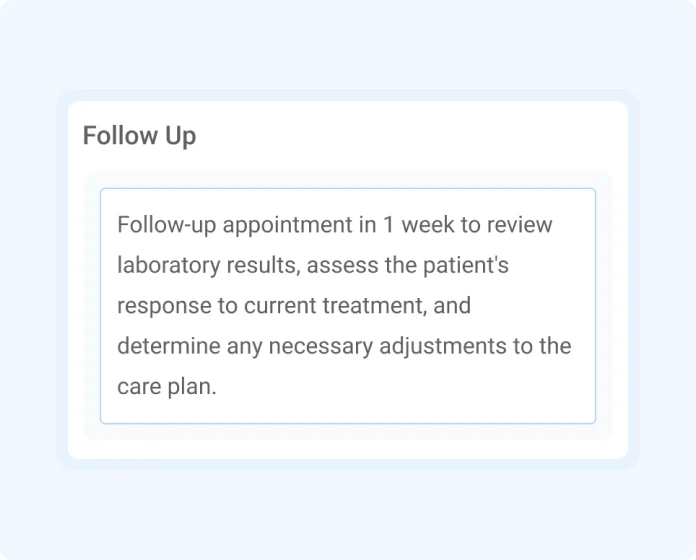Place cursor on the word "adjustments"
The width and height of the screenshot is (696, 560).
(443, 346)
